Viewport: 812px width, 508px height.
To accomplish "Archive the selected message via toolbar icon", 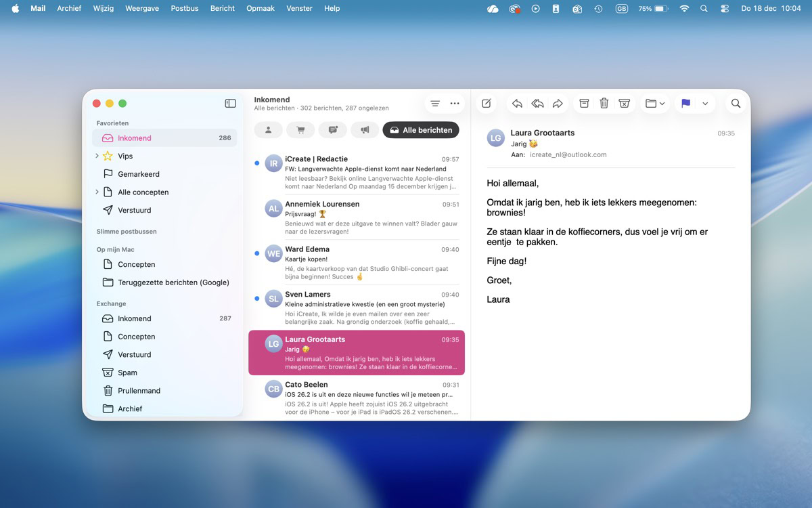I will pos(584,104).
